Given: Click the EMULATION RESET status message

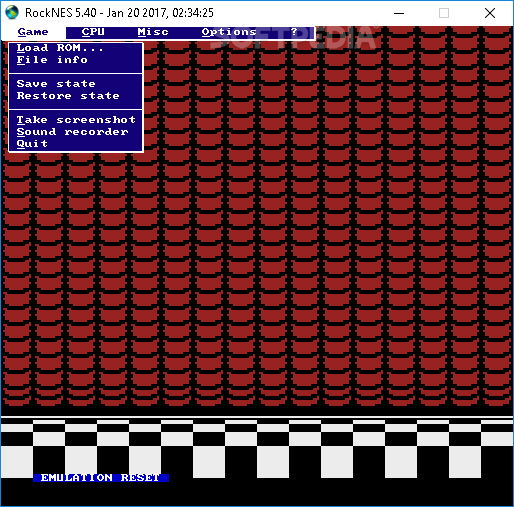Looking at the screenshot, I should click(101, 478).
